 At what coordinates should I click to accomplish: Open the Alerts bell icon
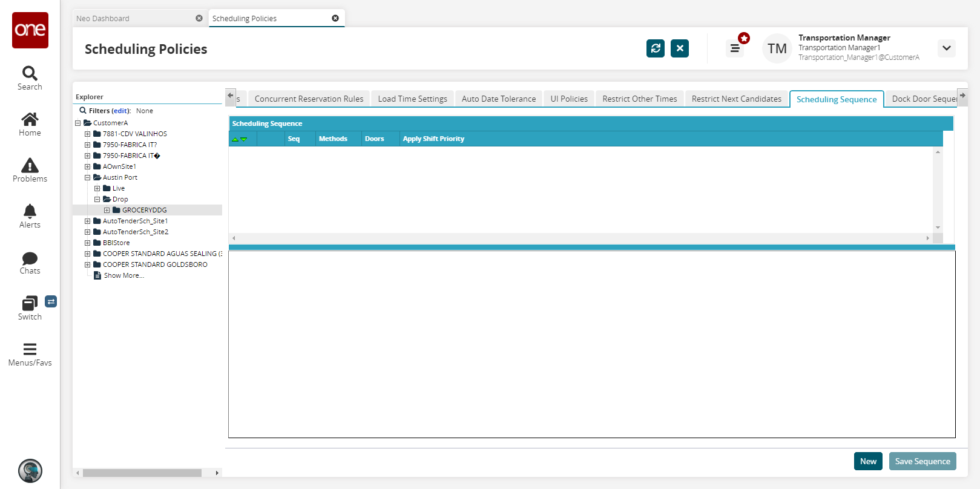pos(30,211)
